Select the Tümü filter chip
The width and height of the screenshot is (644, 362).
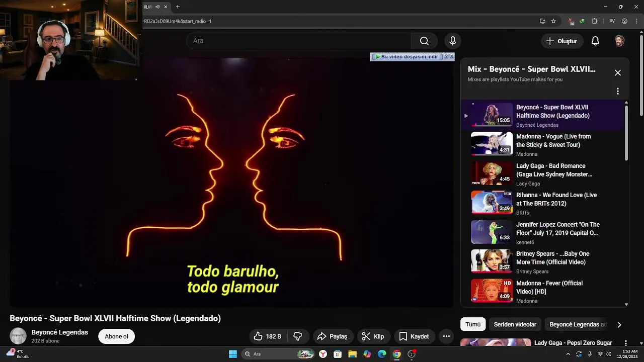pyautogui.click(x=473, y=324)
